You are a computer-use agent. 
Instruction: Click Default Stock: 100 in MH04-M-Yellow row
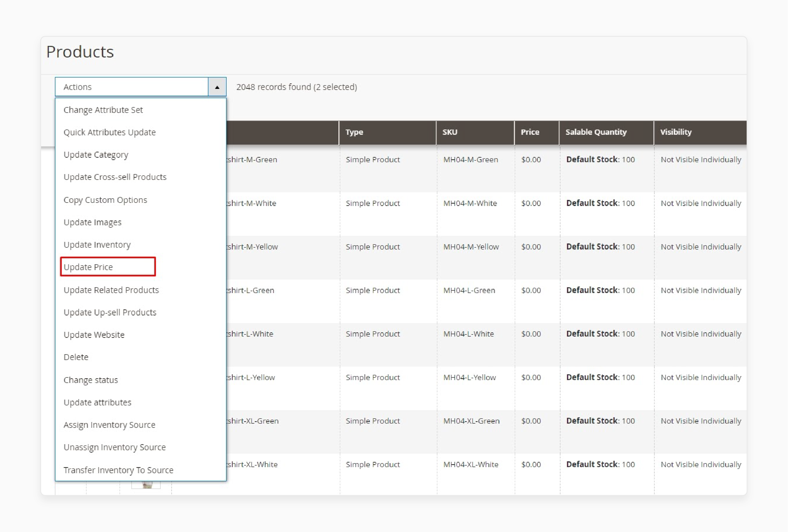[x=600, y=247]
